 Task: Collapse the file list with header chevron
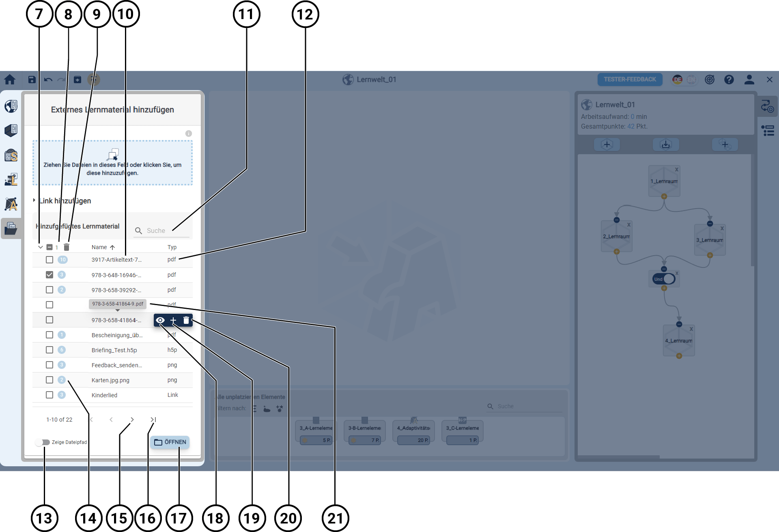[41, 247]
